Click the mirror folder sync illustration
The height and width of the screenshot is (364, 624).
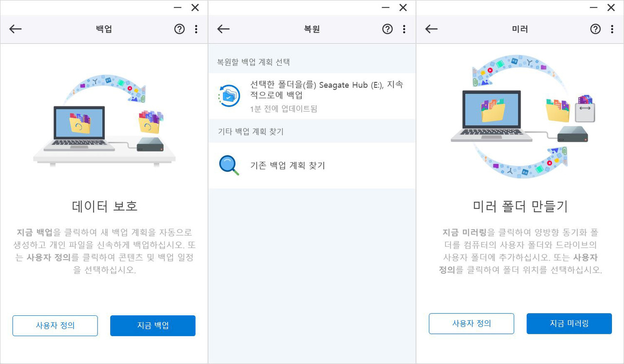pyautogui.click(x=520, y=119)
